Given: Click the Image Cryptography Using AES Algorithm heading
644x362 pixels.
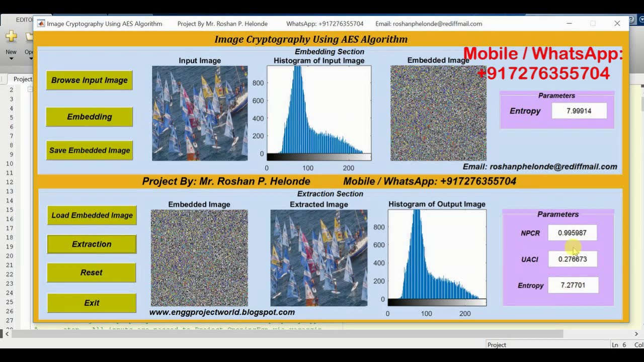Looking at the screenshot, I should coord(311,39).
